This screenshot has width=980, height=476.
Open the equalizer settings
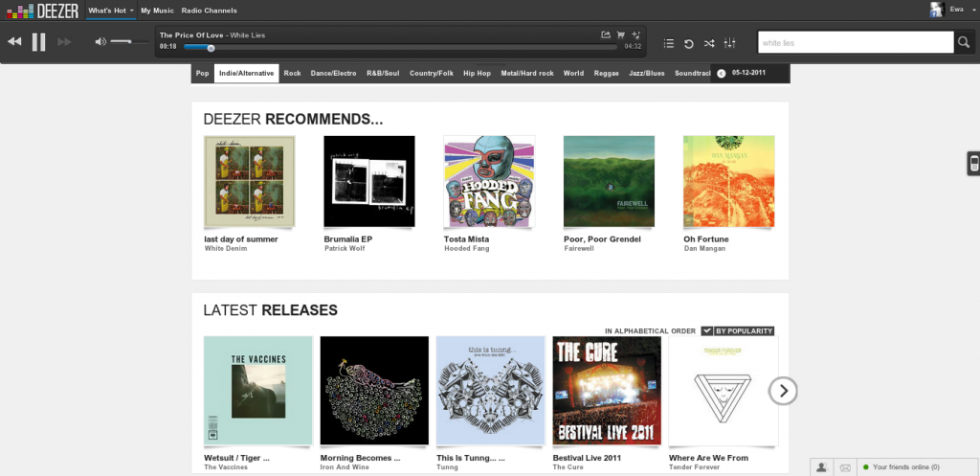pos(729,43)
